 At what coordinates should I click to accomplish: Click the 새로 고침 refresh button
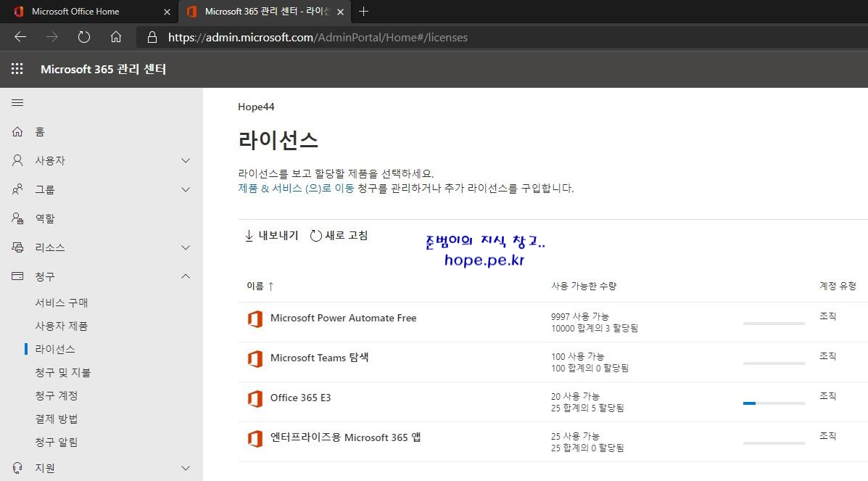click(339, 236)
